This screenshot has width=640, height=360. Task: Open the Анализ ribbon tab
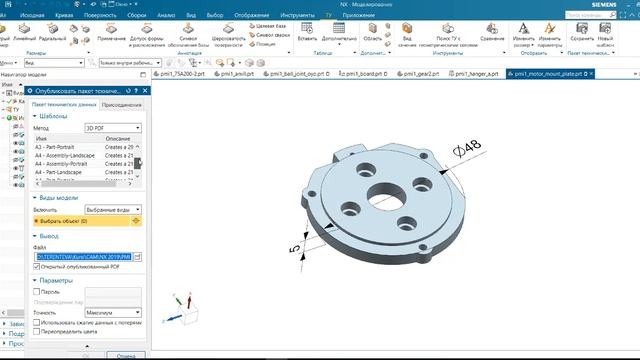[x=166, y=15]
